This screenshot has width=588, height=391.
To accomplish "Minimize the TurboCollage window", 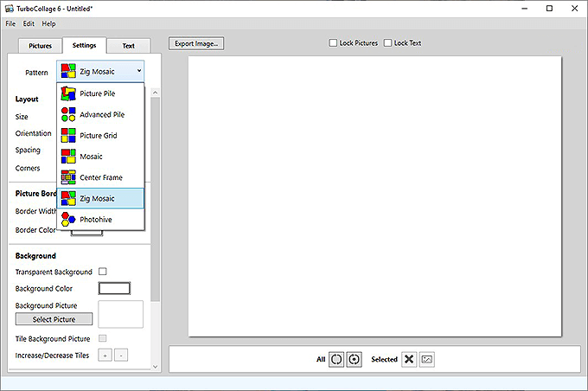I will (525, 9).
